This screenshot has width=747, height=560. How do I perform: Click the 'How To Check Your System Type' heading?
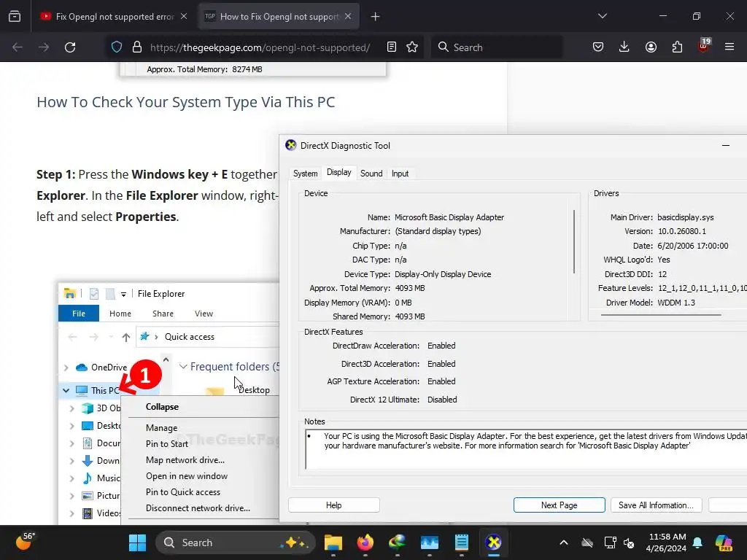(x=186, y=102)
